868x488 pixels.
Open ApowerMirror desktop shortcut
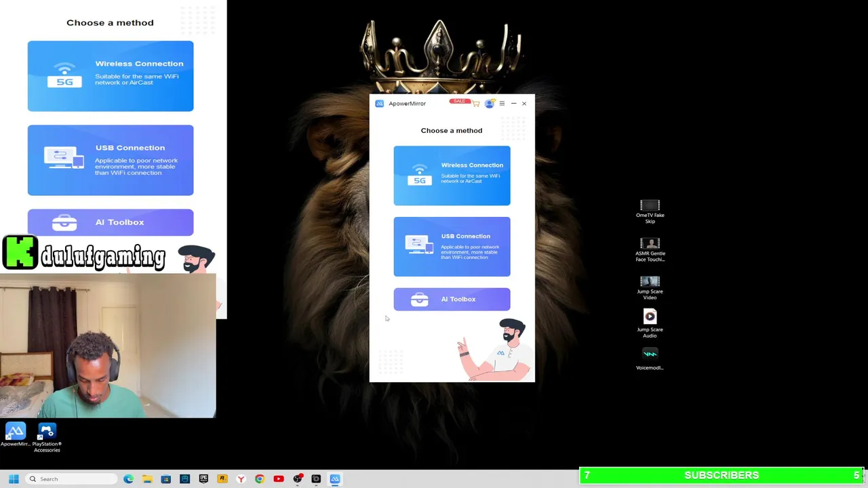tap(15, 435)
